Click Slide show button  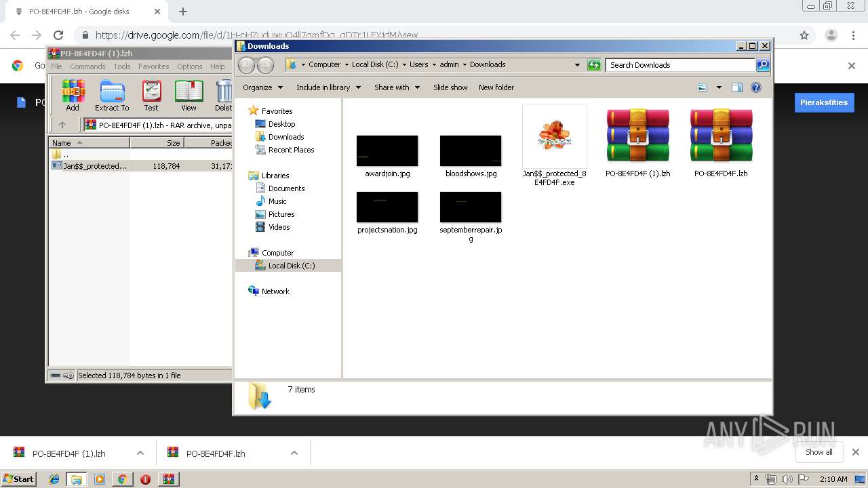[x=450, y=87]
